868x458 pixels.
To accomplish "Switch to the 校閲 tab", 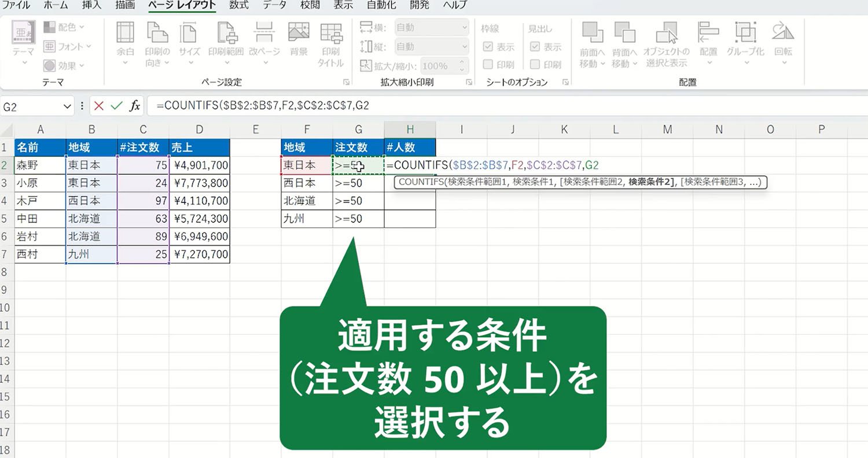I will (310, 5).
